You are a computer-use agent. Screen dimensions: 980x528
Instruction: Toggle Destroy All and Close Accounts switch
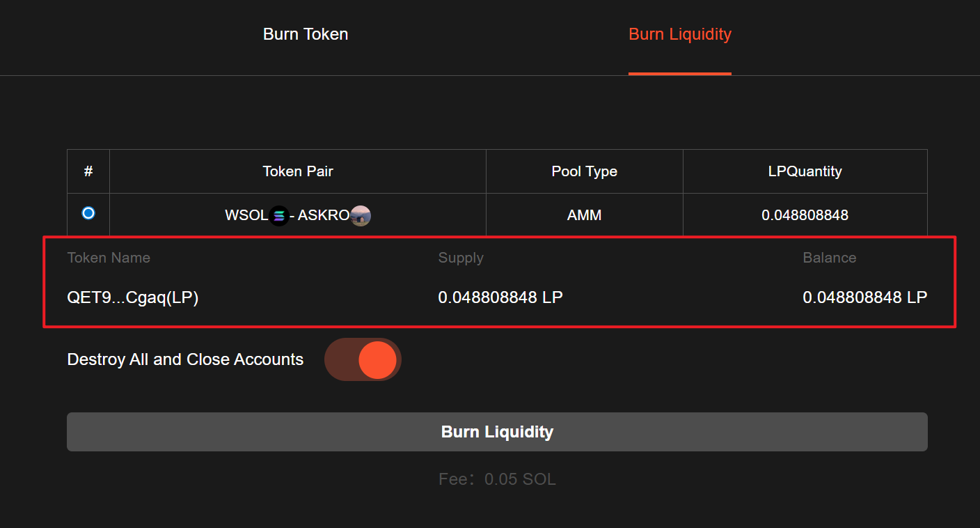tap(363, 359)
